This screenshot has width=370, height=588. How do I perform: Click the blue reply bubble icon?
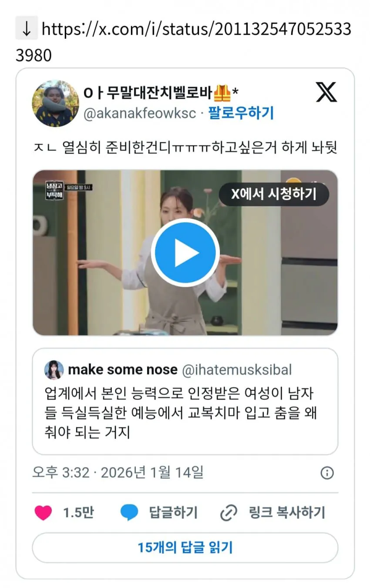(129, 513)
